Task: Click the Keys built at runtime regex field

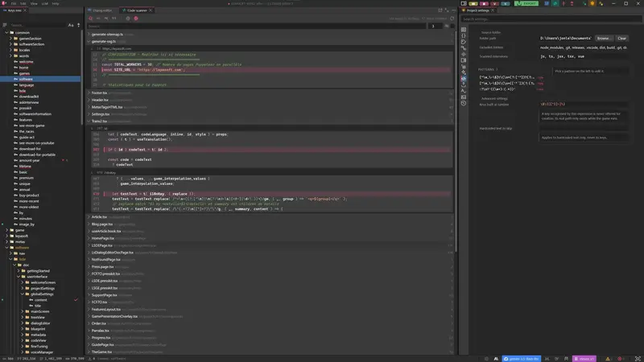Action: pyautogui.click(x=583, y=105)
